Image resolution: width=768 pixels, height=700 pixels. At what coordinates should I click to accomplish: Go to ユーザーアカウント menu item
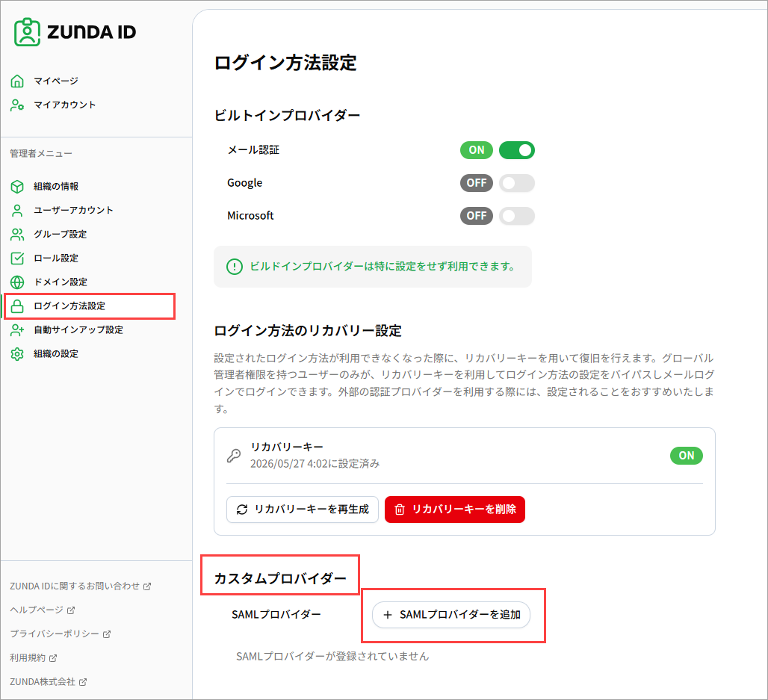pyautogui.click(x=73, y=211)
